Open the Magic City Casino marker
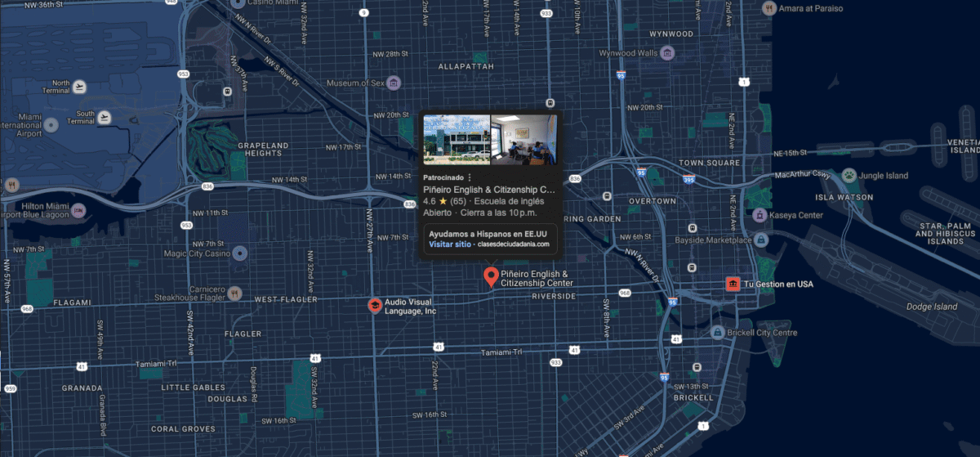 pyautogui.click(x=239, y=253)
